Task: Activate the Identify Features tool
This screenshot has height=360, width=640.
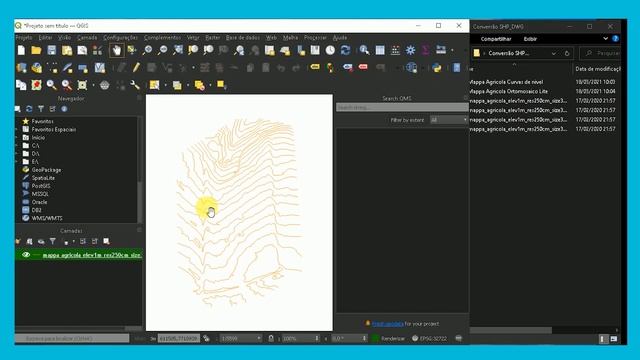Action: pos(364,50)
